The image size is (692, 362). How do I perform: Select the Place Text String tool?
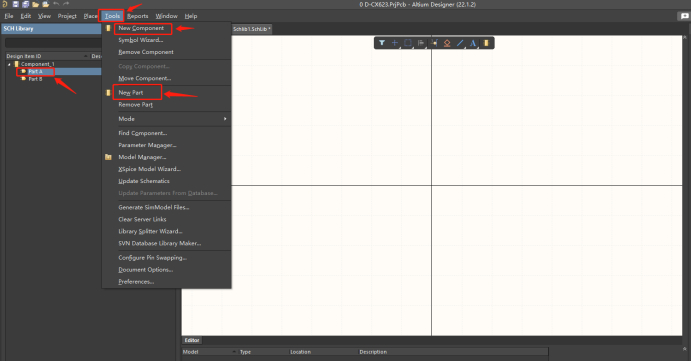click(473, 43)
